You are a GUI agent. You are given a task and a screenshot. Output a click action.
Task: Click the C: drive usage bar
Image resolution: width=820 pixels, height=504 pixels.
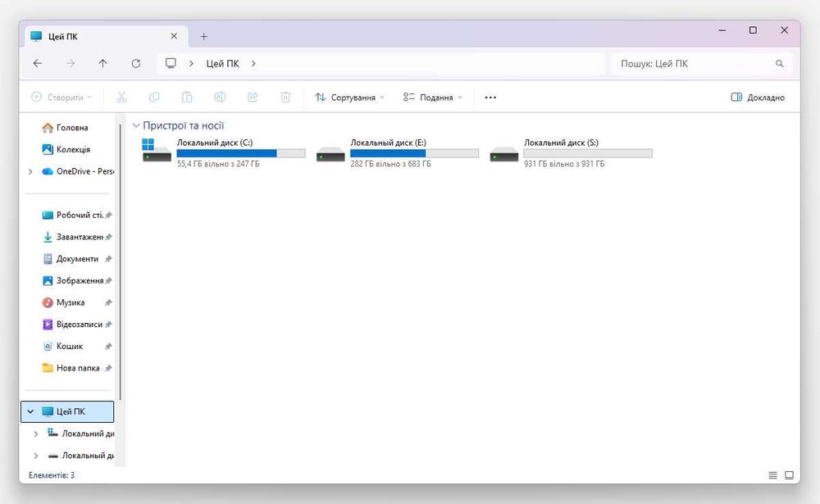241,153
